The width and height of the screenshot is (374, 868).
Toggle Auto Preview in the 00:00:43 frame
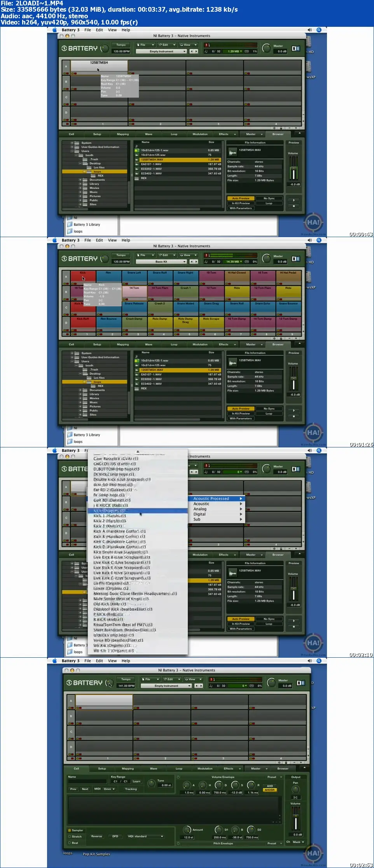tap(241, 198)
